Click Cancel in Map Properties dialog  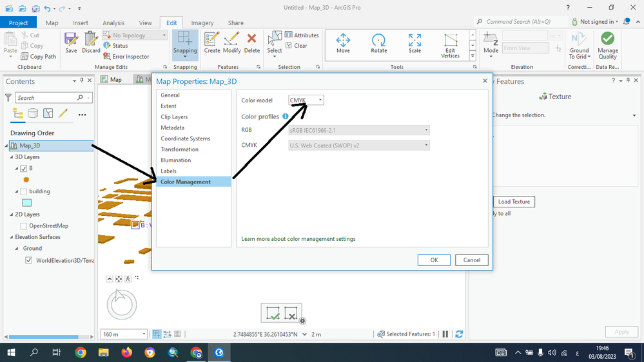click(x=471, y=260)
